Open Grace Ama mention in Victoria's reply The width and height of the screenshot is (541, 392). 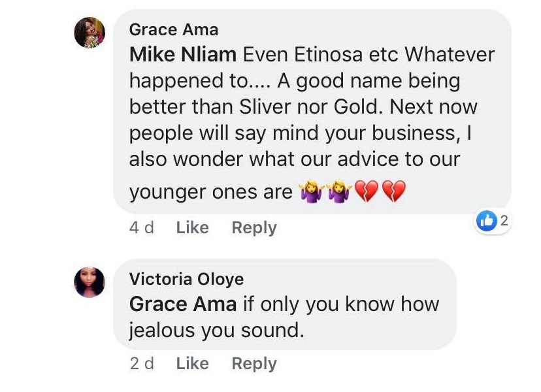(183, 304)
